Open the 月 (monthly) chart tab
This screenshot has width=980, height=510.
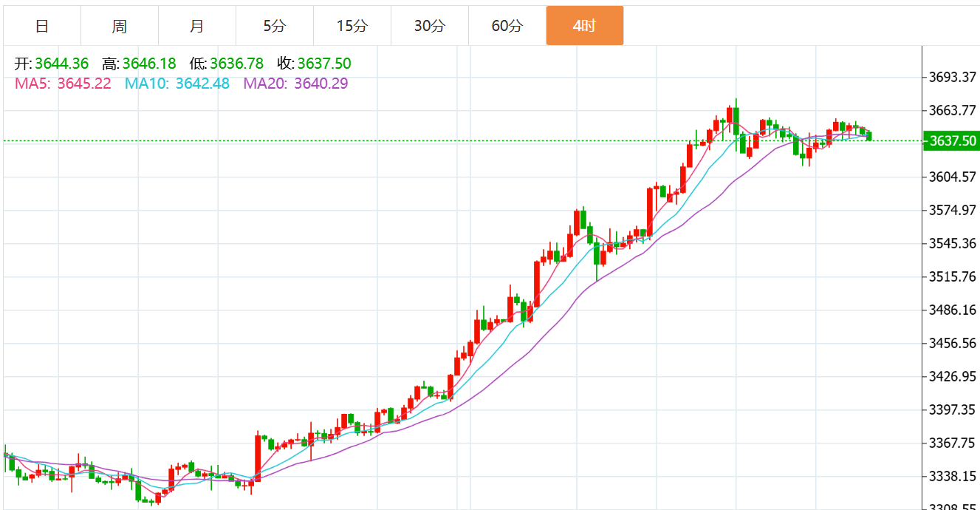pyautogui.click(x=197, y=26)
